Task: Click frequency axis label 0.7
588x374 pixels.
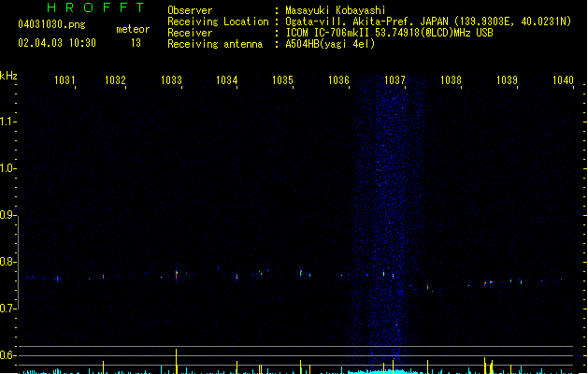Action: tap(7, 309)
